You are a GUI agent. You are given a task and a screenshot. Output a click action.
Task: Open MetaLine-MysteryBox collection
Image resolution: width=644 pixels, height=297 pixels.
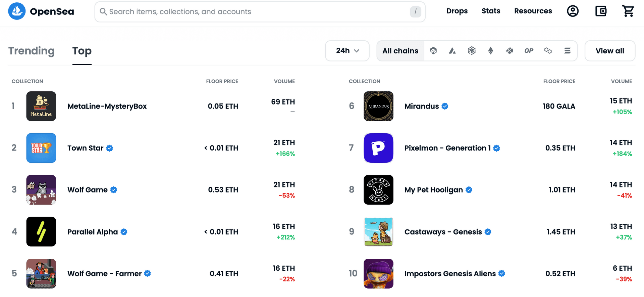coord(107,106)
